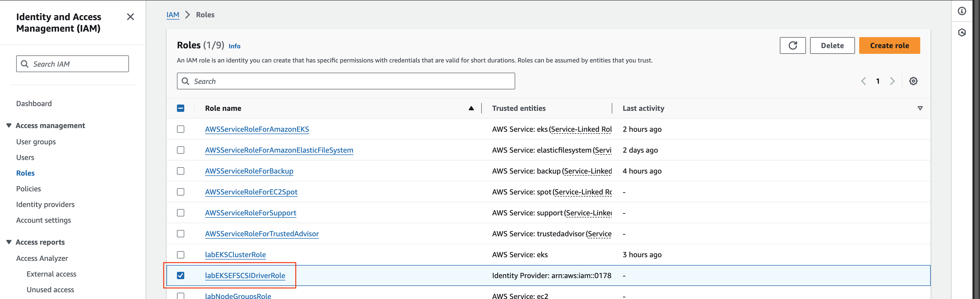The height and width of the screenshot is (299, 980).
Task: Check labEKSClusterRole row checkbox
Action: pos(181,254)
